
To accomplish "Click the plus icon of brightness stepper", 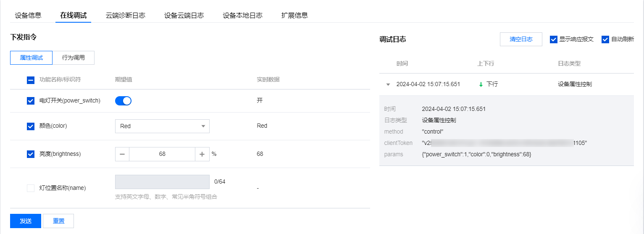I will point(202,154).
